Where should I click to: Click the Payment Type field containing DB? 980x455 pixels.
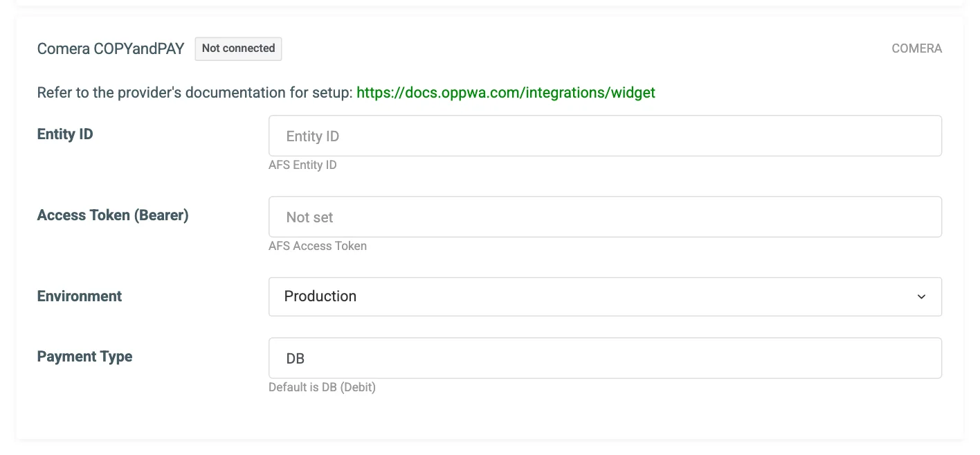click(x=605, y=358)
